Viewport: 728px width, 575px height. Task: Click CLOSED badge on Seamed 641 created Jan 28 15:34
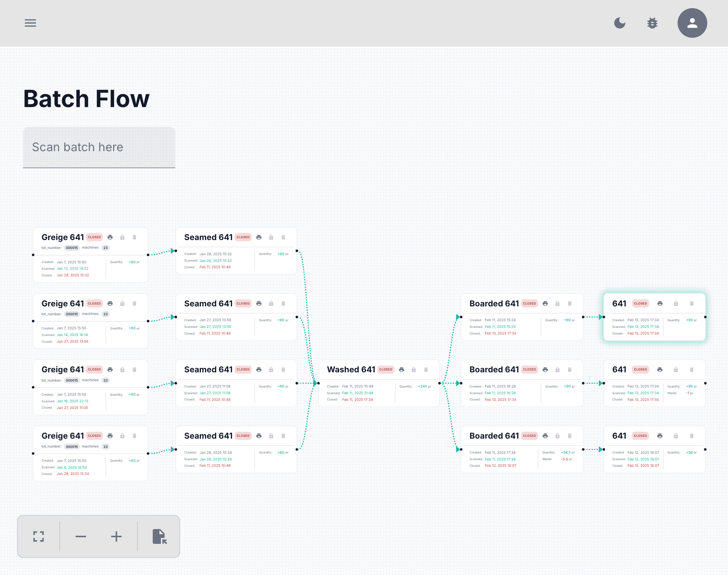(243, 436)
